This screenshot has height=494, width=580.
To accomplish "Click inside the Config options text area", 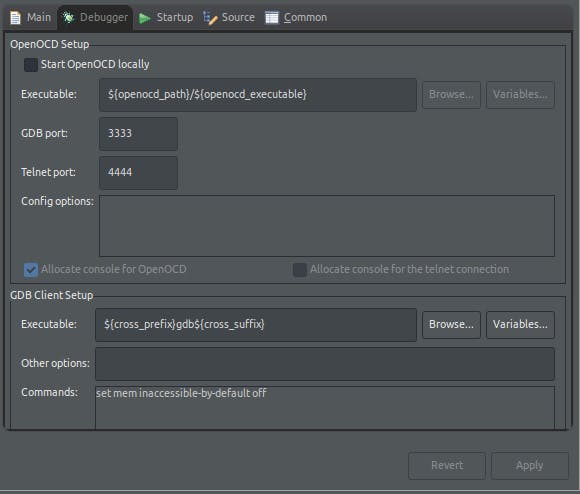I will point(327,226).
